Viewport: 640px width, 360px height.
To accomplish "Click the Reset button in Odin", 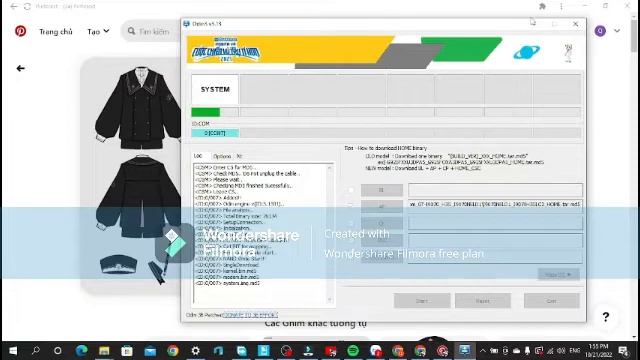I will point(482,301).
